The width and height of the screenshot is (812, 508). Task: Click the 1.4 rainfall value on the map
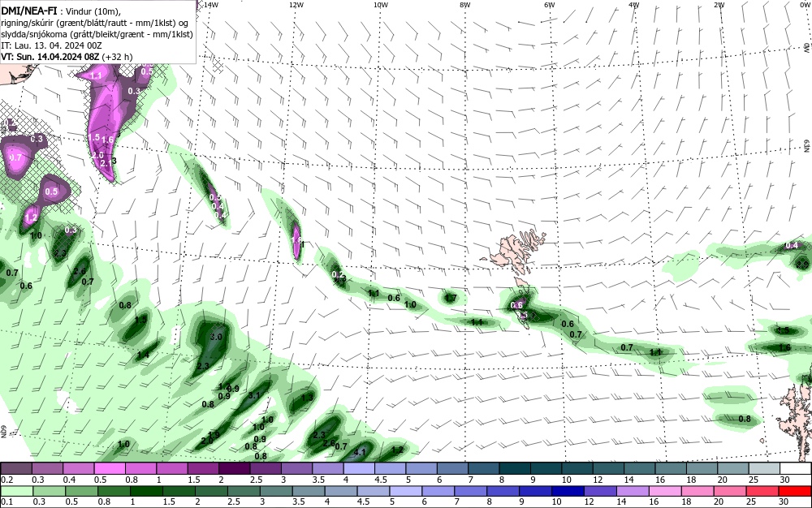(x=143, y=355)
